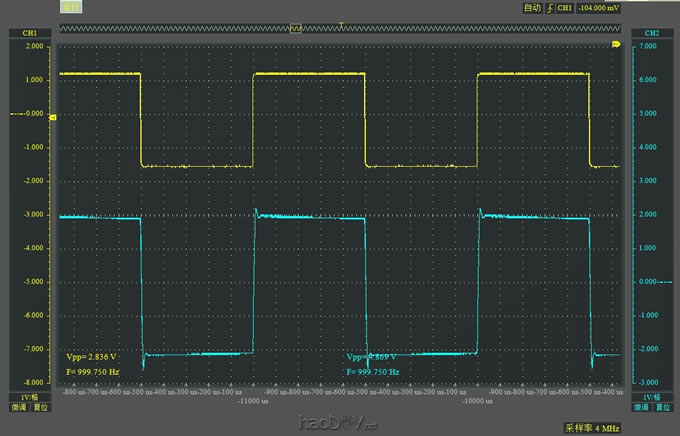This screenshot has height=436, width=680.
Task: Select the yellow CH1 zero-level marker
Action: (x=52, y=115)
